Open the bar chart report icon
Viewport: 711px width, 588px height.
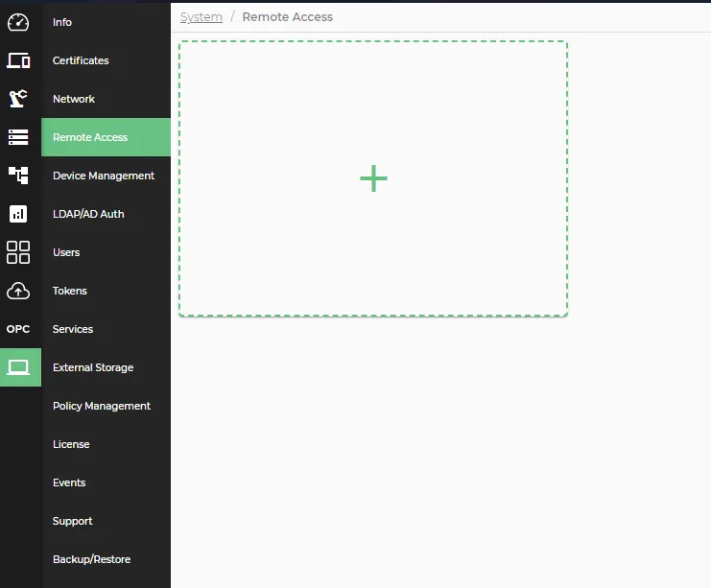click(x=18, y=214)
